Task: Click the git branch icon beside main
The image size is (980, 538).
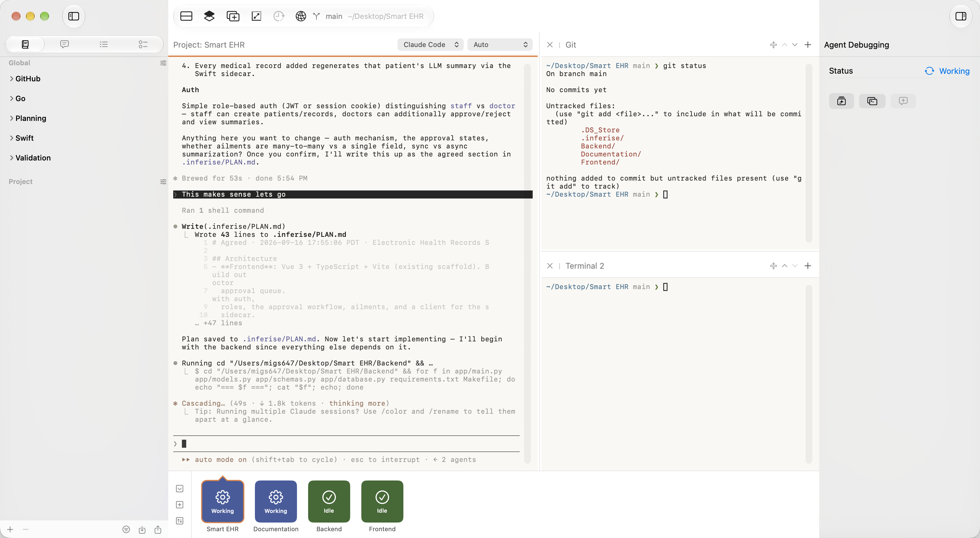Action: (316, 16)
